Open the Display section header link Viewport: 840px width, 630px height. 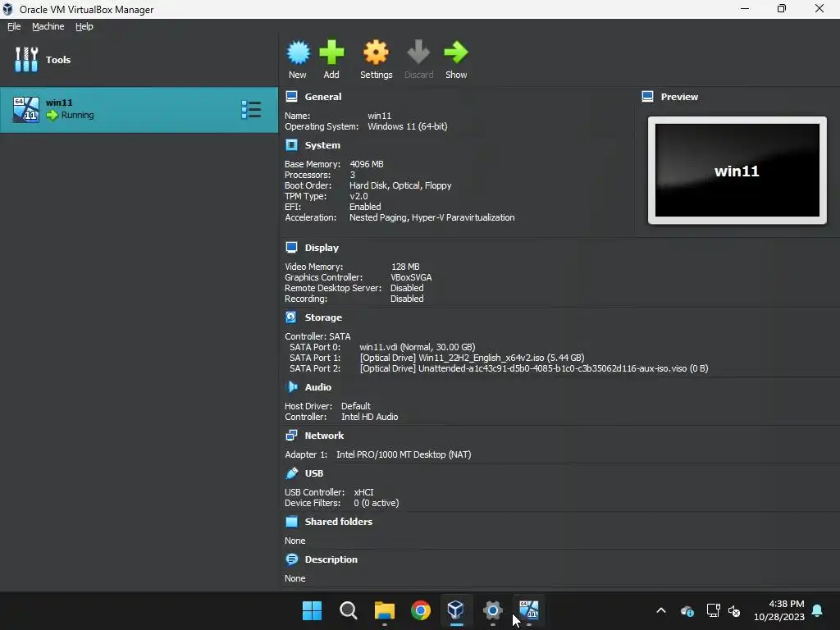(322, 248)
